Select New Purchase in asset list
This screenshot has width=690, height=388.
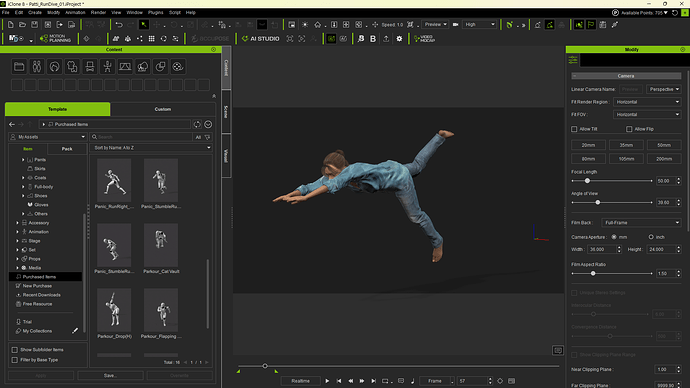[37, 286]
